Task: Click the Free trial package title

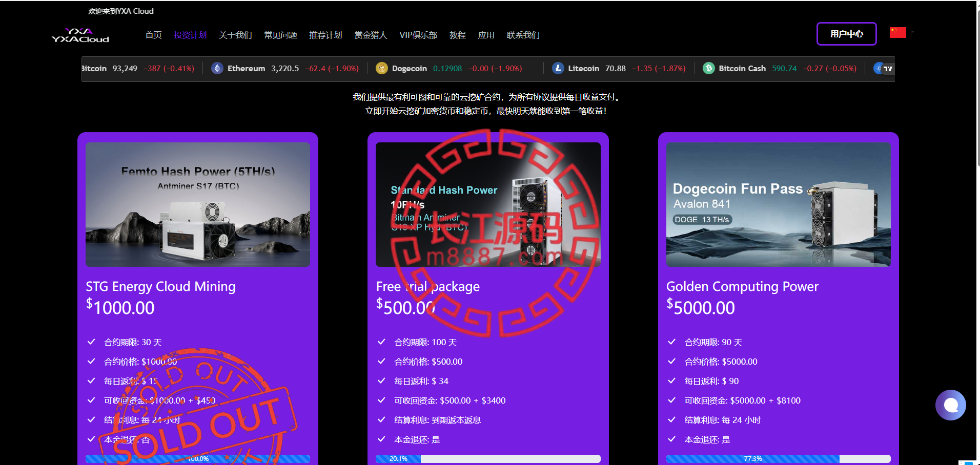Action: tap(428, 286)
